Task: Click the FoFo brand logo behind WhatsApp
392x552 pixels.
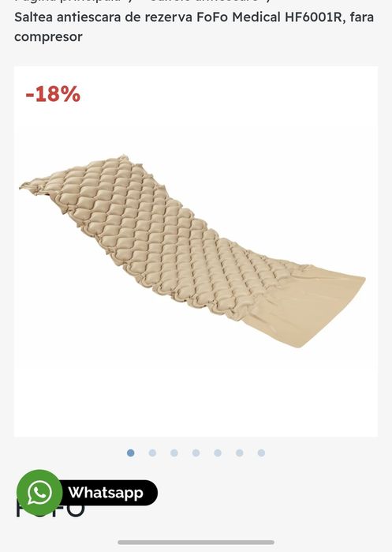Action: click(50, 509)
